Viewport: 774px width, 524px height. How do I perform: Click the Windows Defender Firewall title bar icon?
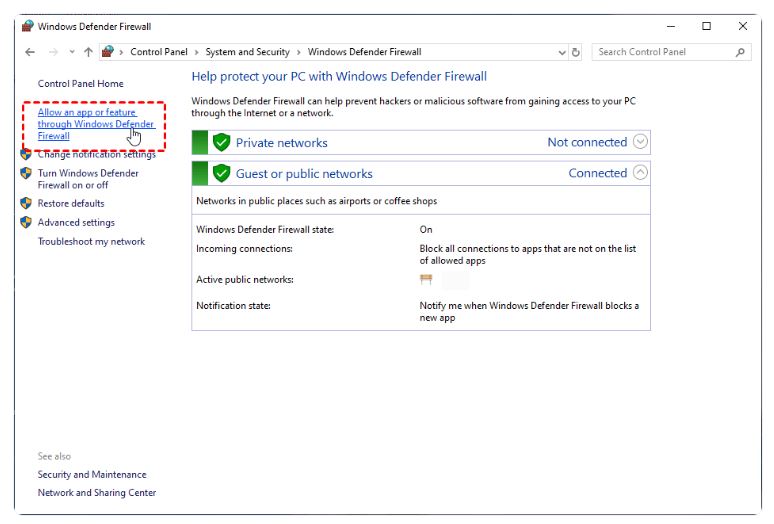point(28,26)
